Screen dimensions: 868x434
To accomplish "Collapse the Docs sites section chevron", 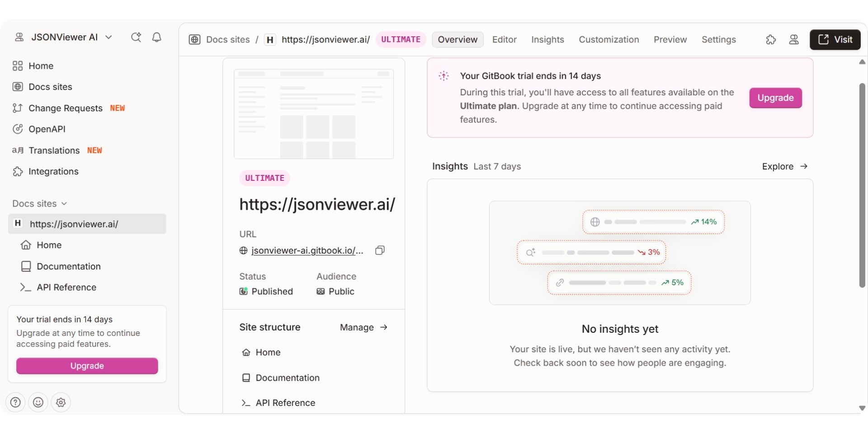I will [65, 203].
